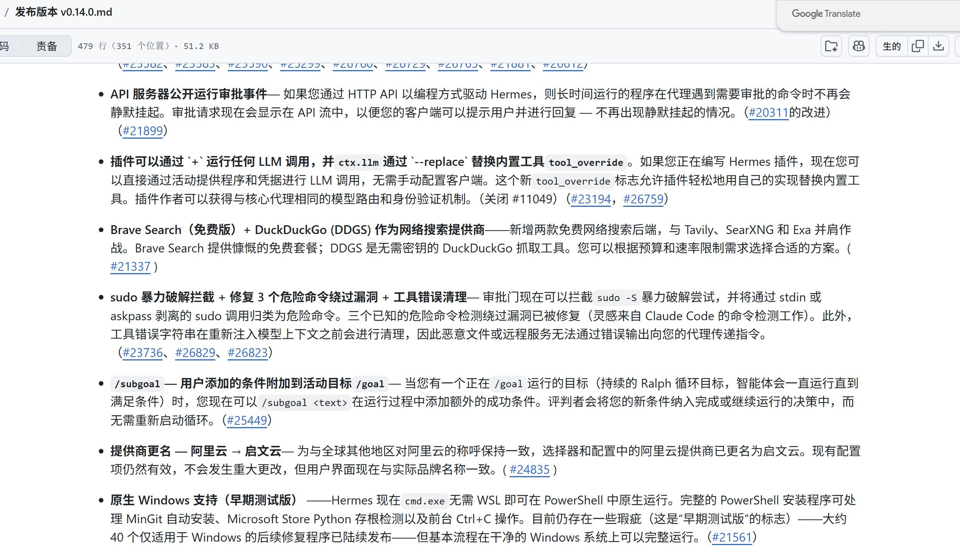The height and width of the screenshot is (560, 960).
Task: Open pull request link #21899
Action: tap(143, 131)
